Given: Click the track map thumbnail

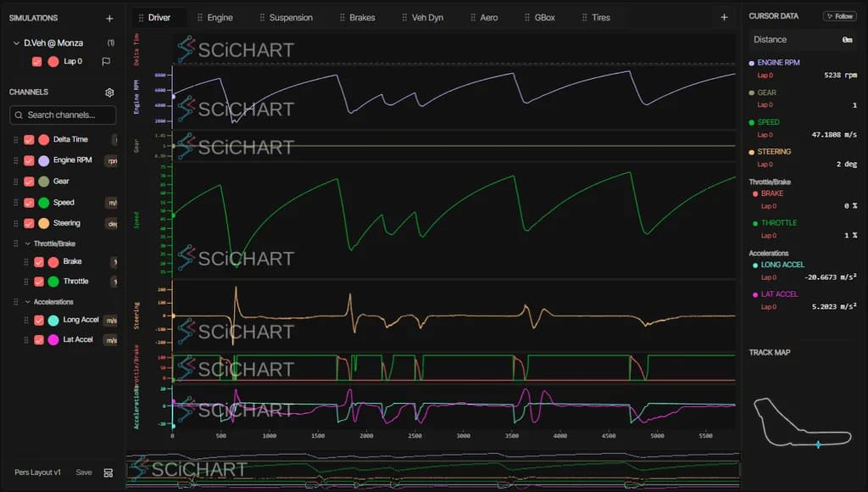Looking at the screenshot, I should [x=802, y=422].
